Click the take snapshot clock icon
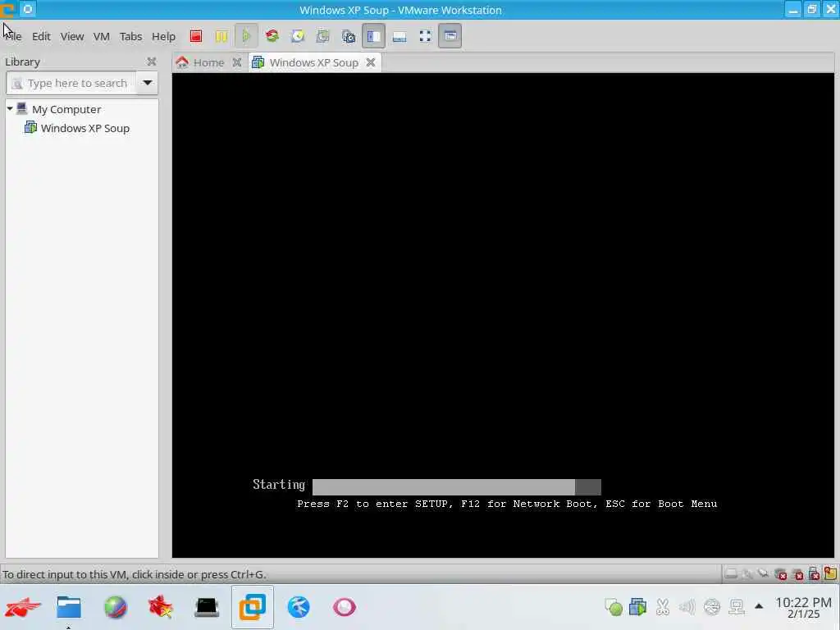 pyautogui.click(x=298, y=36)
